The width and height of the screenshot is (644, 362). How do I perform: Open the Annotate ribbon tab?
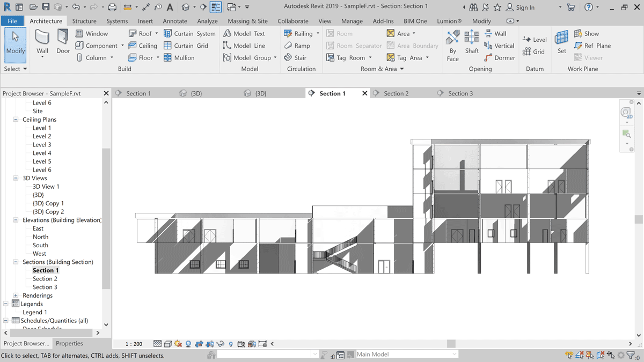[175, 21]
